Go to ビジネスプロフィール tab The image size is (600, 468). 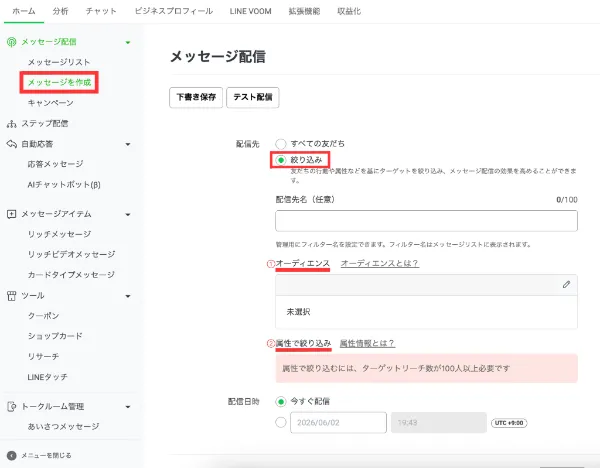coord(173,11)
